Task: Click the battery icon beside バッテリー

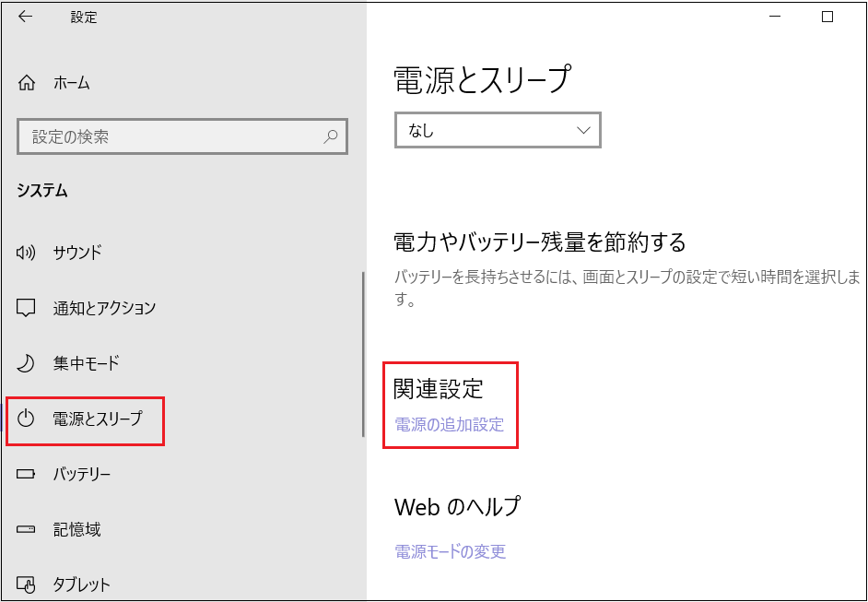Action: 27,475
